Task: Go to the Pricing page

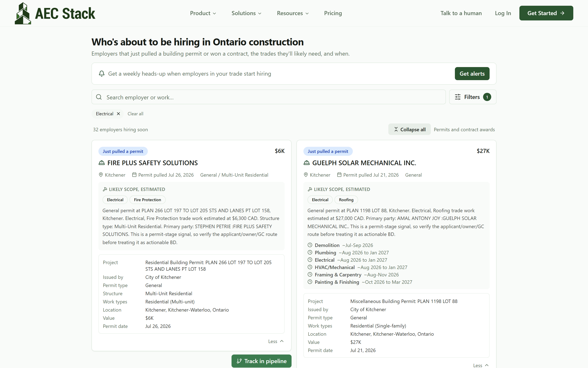Action: 333,13
